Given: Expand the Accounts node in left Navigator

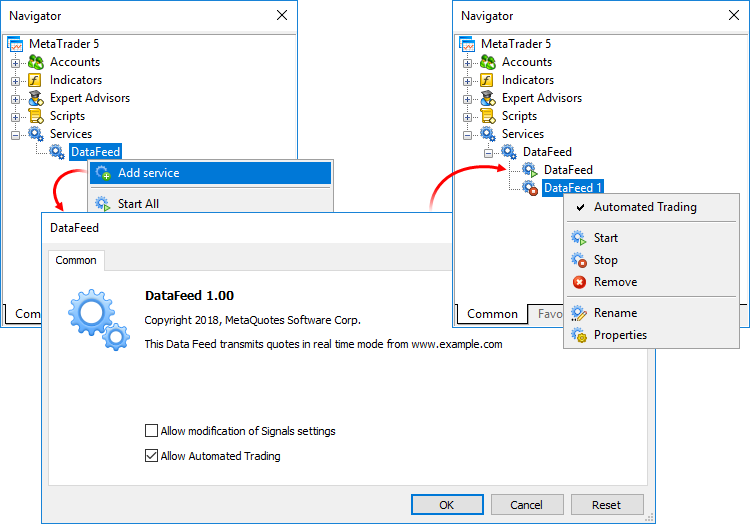Looking at the screenshot, I should tap(16, 62).
